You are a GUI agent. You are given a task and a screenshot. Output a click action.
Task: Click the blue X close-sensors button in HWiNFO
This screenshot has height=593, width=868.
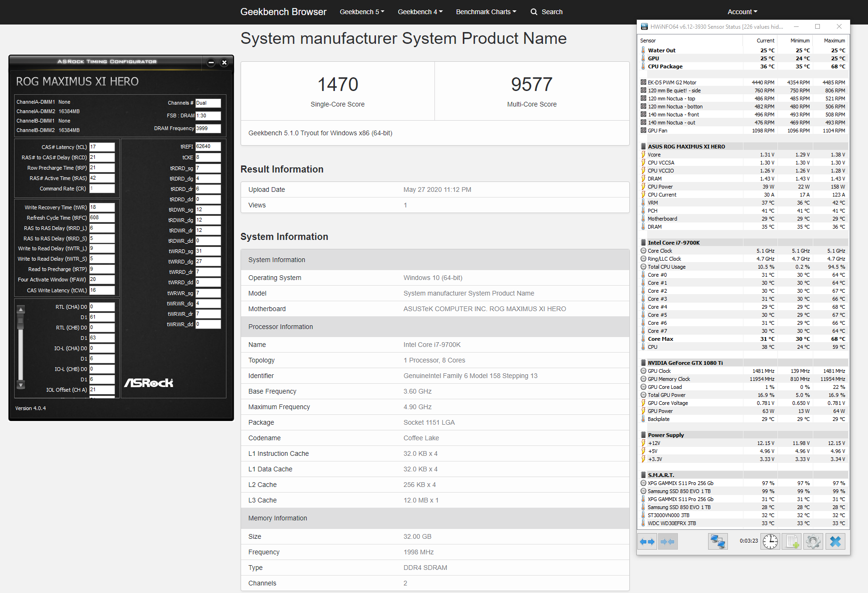tap(835, 542)
